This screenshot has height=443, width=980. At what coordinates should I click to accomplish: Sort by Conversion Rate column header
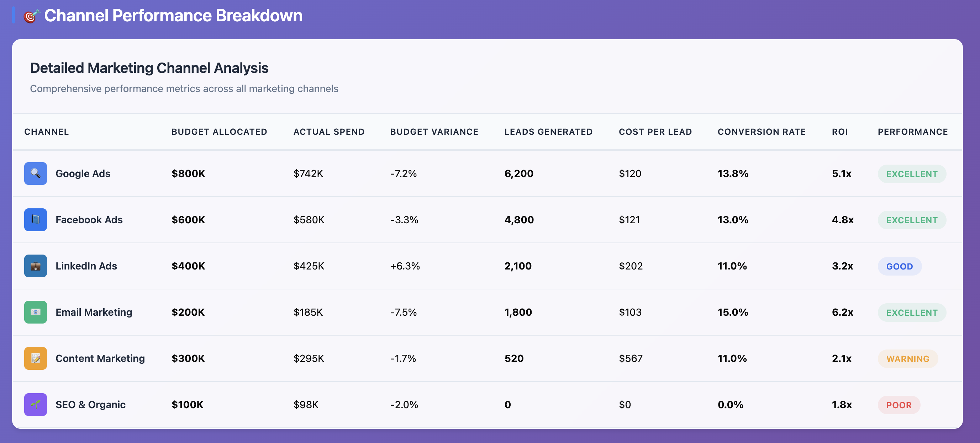(762, 132)
